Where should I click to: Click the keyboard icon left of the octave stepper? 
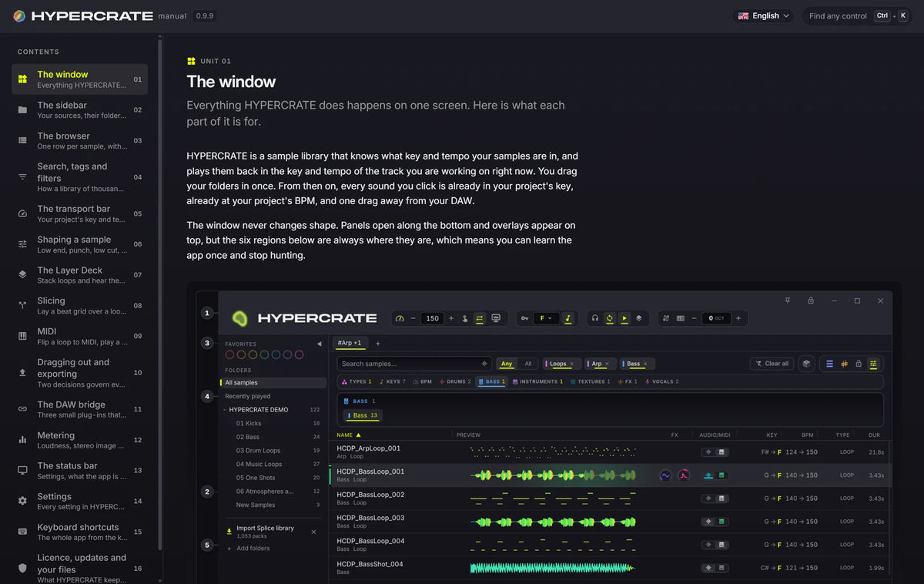tap(681, 318)
